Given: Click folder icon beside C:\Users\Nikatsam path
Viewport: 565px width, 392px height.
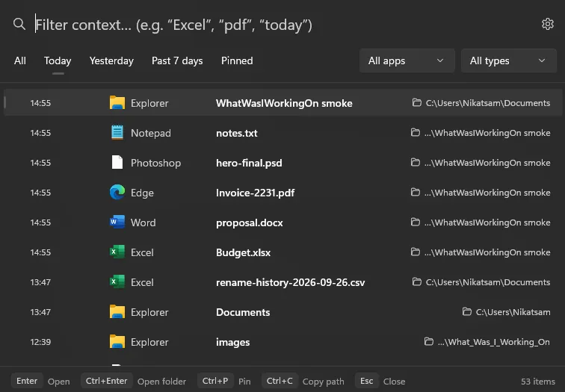Looking at the screenshot, I should pos(467,311).
